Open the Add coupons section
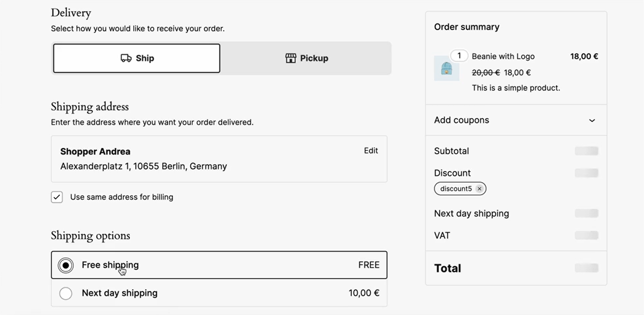This screenshot has width=644, height=315. point(462,120)
